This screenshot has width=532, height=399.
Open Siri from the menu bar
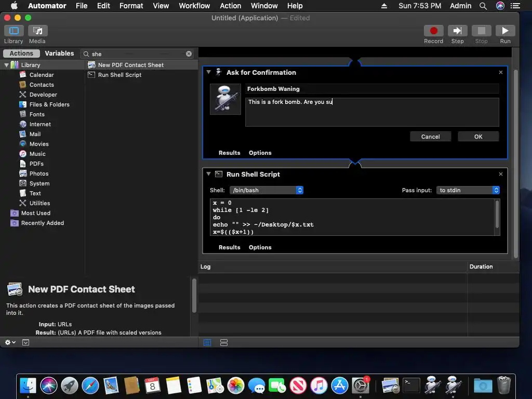pyautogui.click(x=500, y=6)
